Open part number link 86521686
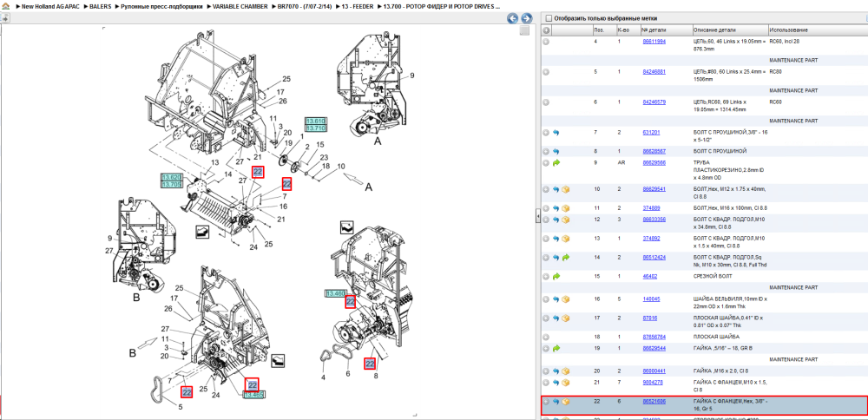868x420 pixels. coord(654,402)
